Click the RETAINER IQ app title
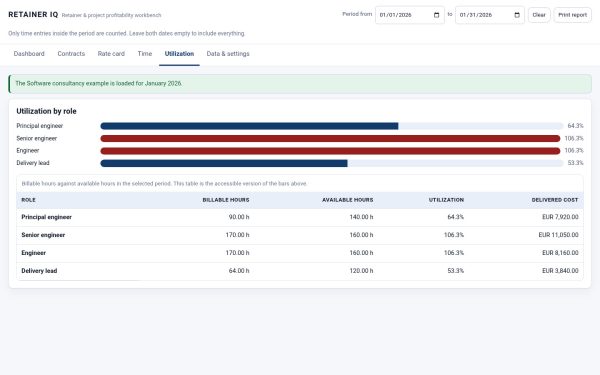600x375 pixels. (x=33, y=15)
